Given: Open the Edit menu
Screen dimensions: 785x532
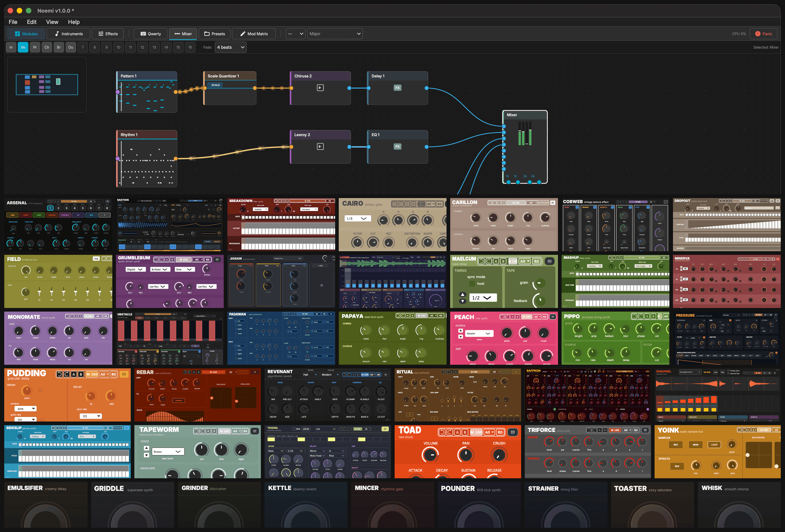Looking at the screenshot, I should click(x=32, y=22).
